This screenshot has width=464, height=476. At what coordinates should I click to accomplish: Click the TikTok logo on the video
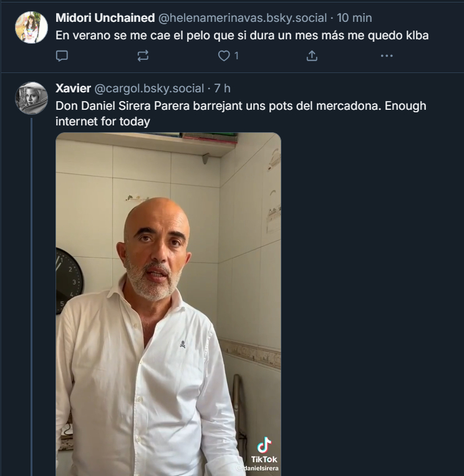click(264, 449)
